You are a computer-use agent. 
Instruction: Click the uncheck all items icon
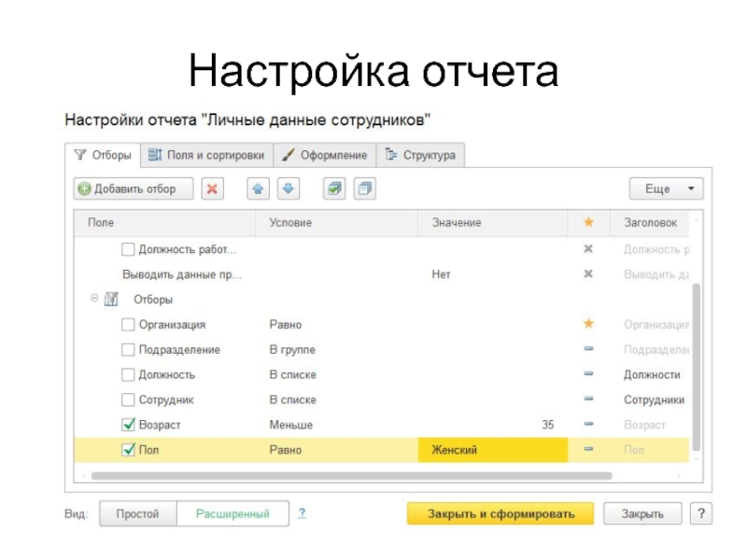[364, 189]
